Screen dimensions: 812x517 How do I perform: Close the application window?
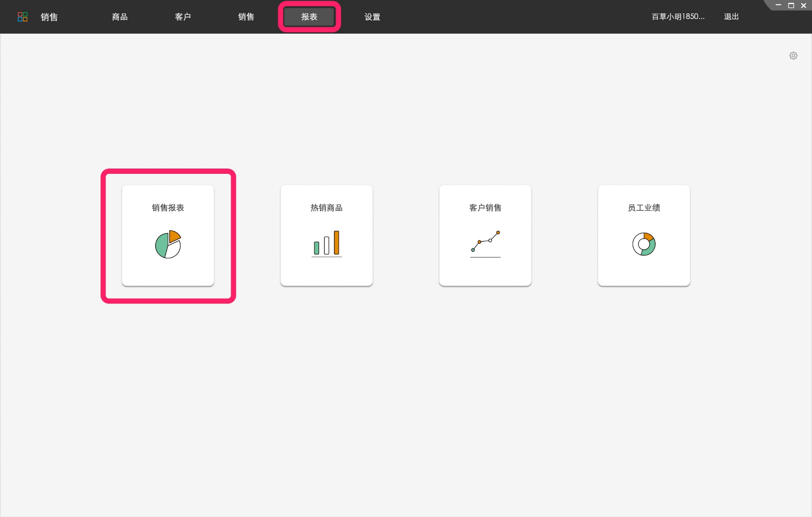(803, 5)
